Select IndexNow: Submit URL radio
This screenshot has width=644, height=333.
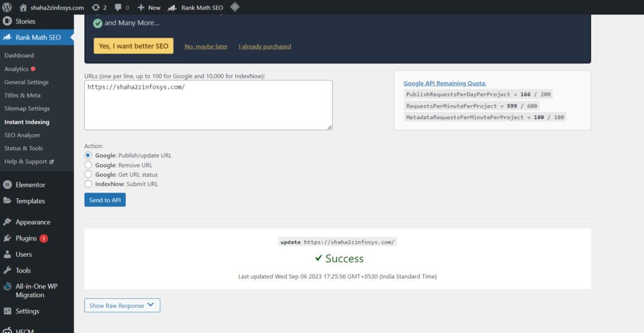pos(88,184)
